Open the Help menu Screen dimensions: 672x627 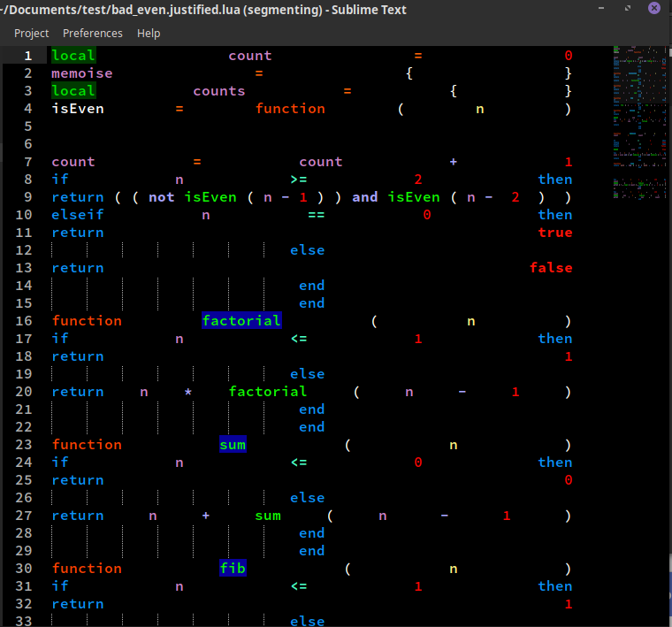click(x=149, y=33)
